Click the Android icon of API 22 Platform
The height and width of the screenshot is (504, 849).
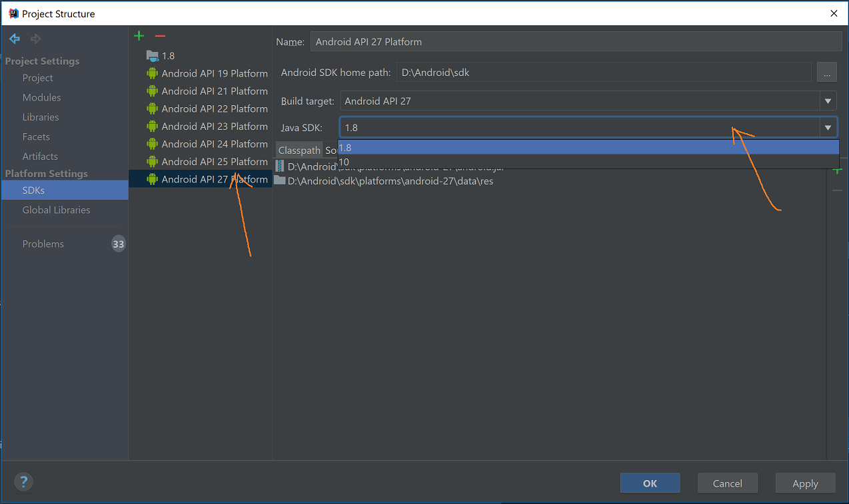(x=152, y=109)
